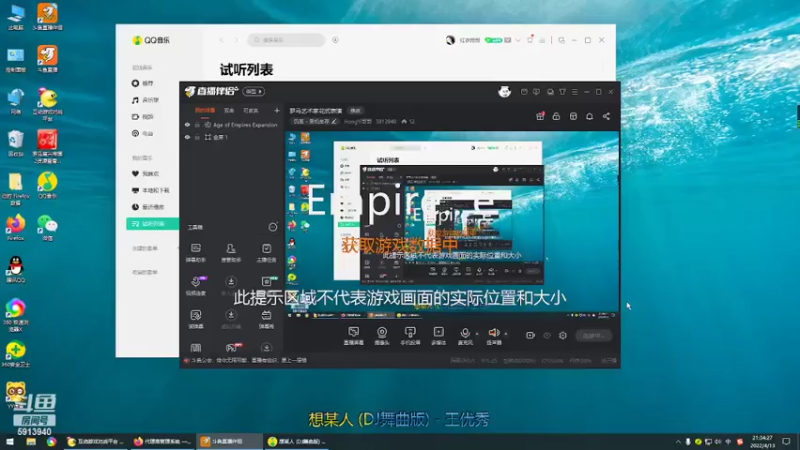Viewport: 800px width, 450px height.
Task: Show hidden system tray icons
Action: (678, 442)
